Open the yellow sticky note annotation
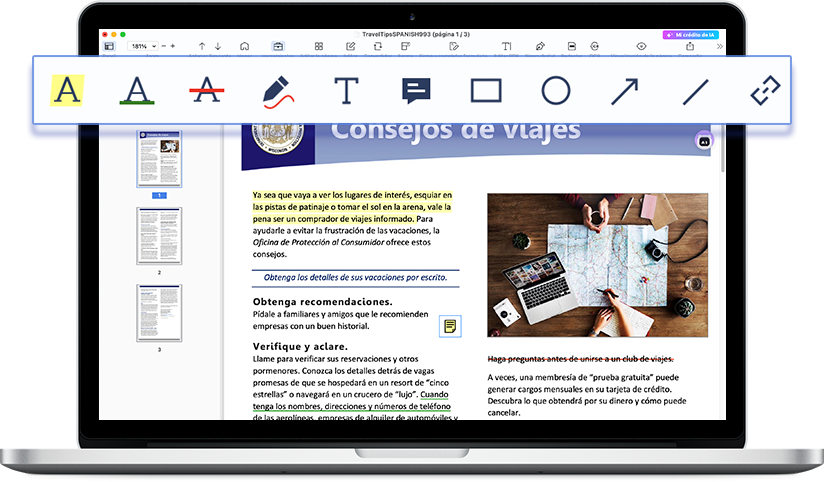824x482 pixels. [450, 326]
